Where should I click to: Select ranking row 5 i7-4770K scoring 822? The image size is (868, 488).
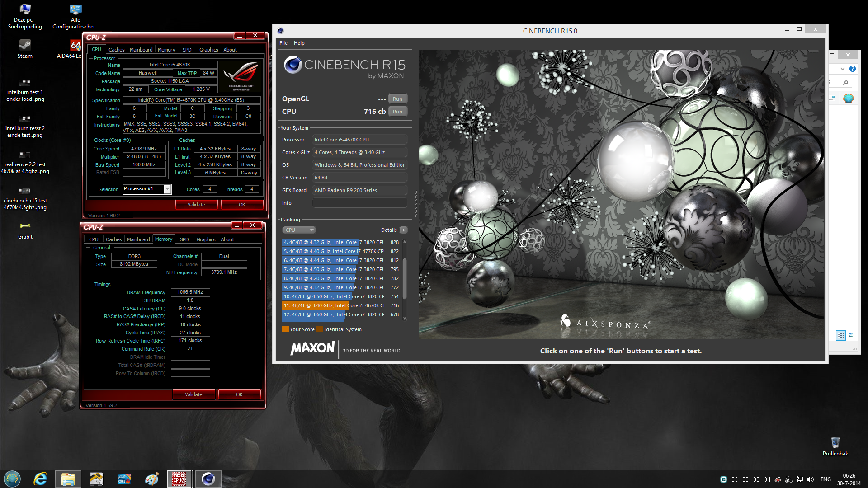(341, 251)
